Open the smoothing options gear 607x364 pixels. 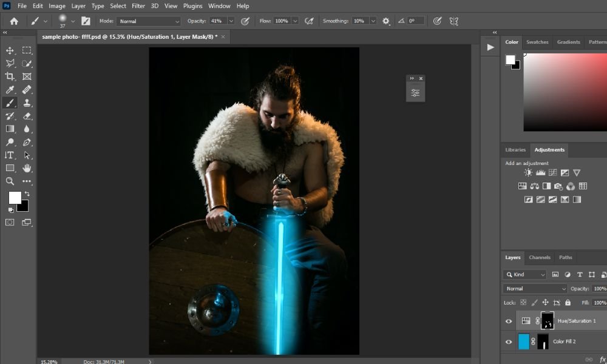pyautogui.click(x=386, y=21)
